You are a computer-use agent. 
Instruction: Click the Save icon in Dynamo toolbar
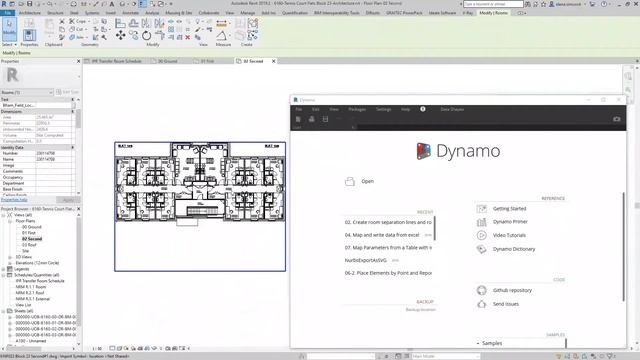tap(325, 119)
